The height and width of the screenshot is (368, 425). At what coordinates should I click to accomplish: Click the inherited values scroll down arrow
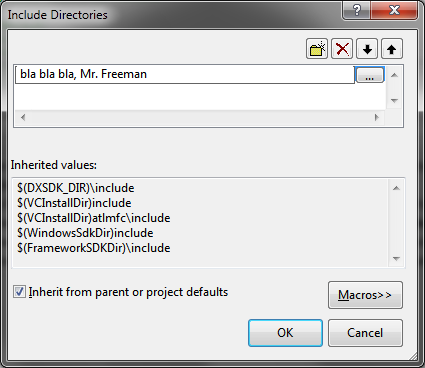[396, 258]
